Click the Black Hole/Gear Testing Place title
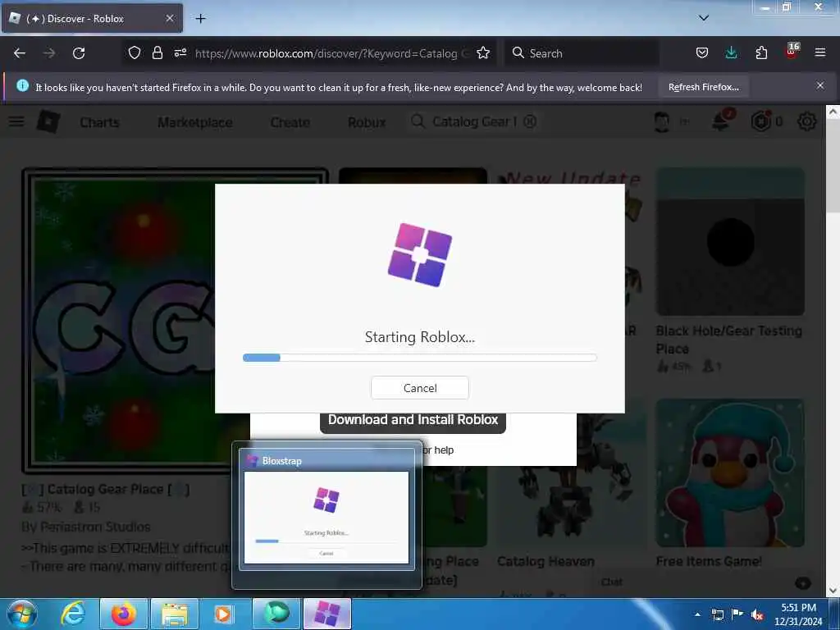The height and width of the screenshot is (630, 840). pyautogui.click(x=728, y=340)
